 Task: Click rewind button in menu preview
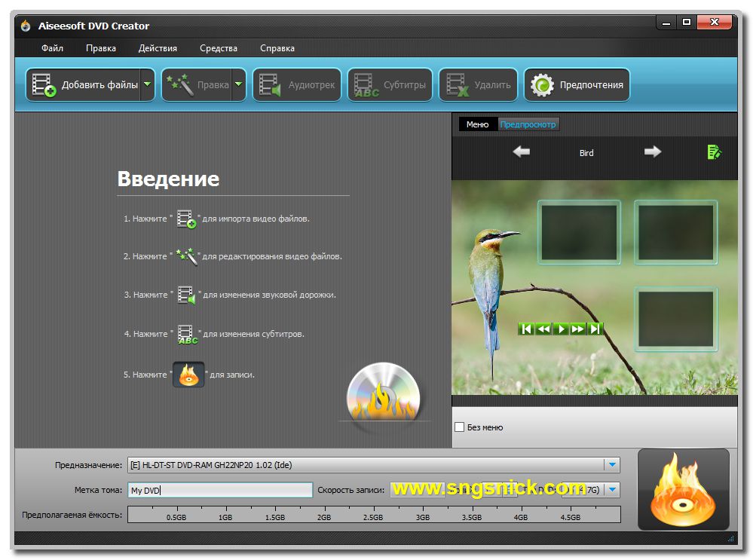tap(543, 329)
